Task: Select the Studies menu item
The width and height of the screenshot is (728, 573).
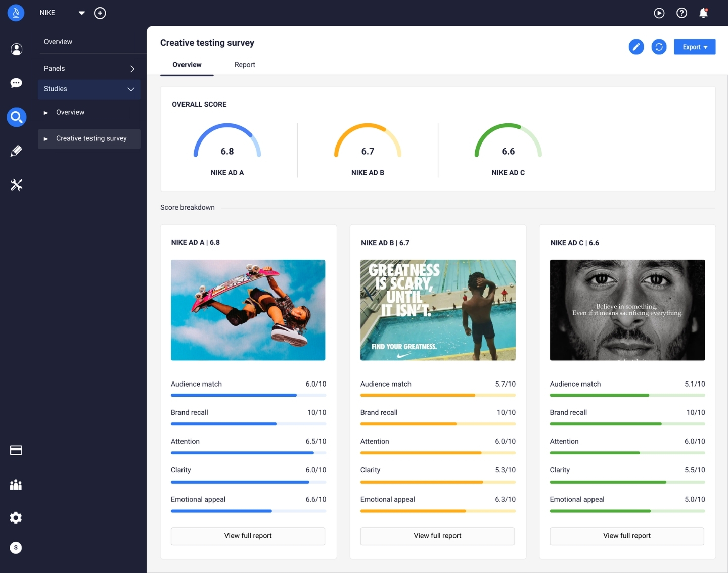Action: [89, 89]
